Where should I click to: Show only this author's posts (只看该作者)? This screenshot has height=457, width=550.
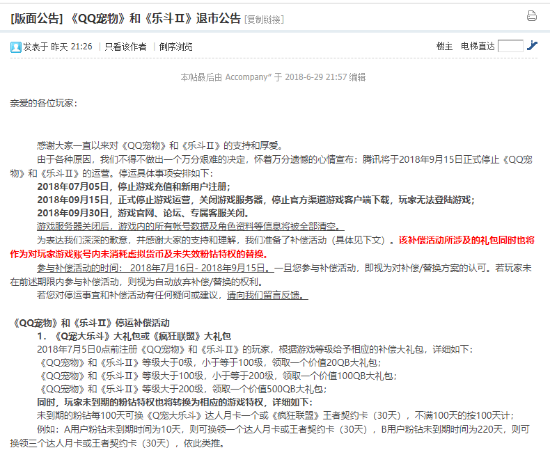(x=125, y=47)
